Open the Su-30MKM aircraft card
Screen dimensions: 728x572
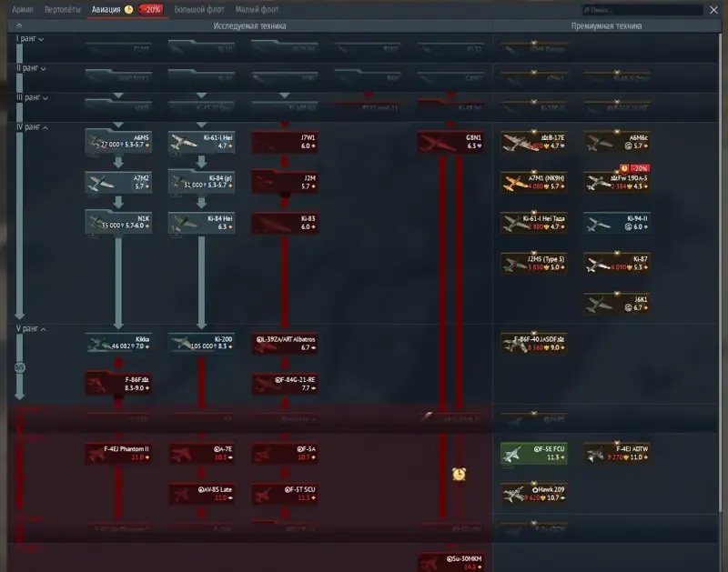coord(450,562)
